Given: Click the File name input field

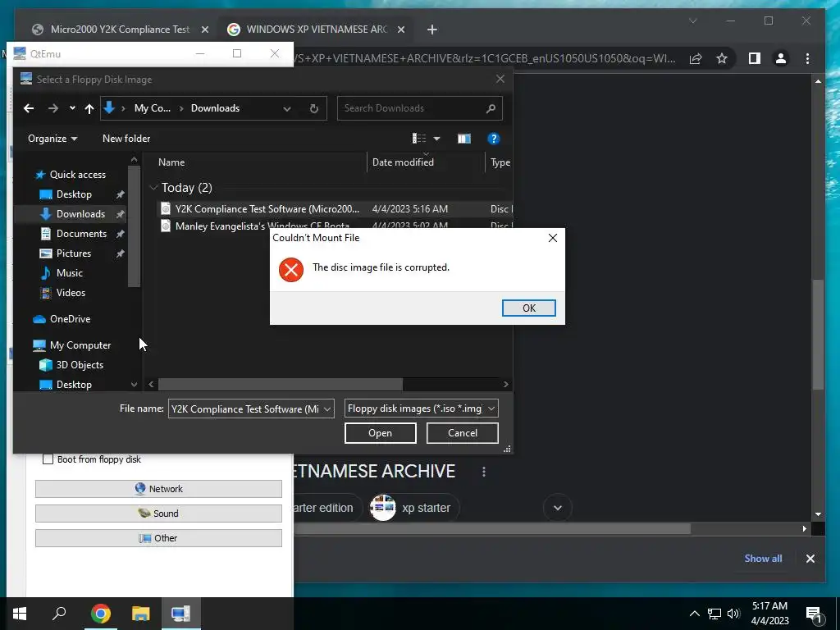Looking at the screenshot, I should click(x=244, y=409).
